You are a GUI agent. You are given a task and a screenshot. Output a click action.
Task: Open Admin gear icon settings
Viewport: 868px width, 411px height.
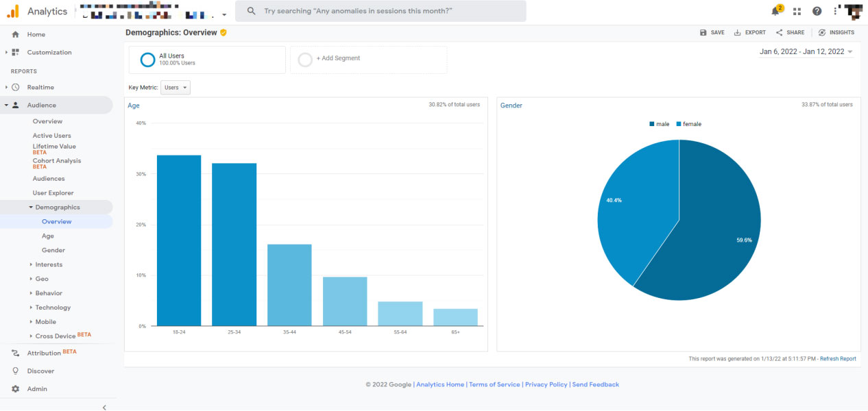(x=15, y=389)
